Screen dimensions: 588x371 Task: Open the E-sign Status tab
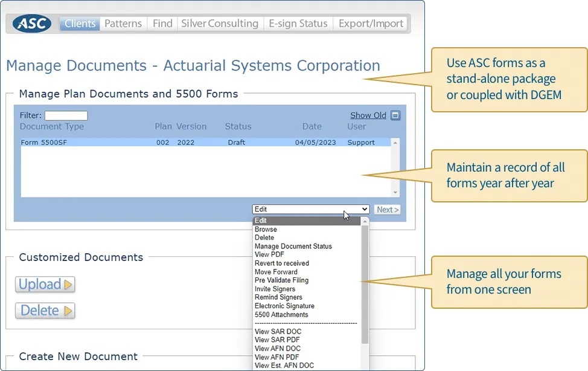click(x=298, y=23)
